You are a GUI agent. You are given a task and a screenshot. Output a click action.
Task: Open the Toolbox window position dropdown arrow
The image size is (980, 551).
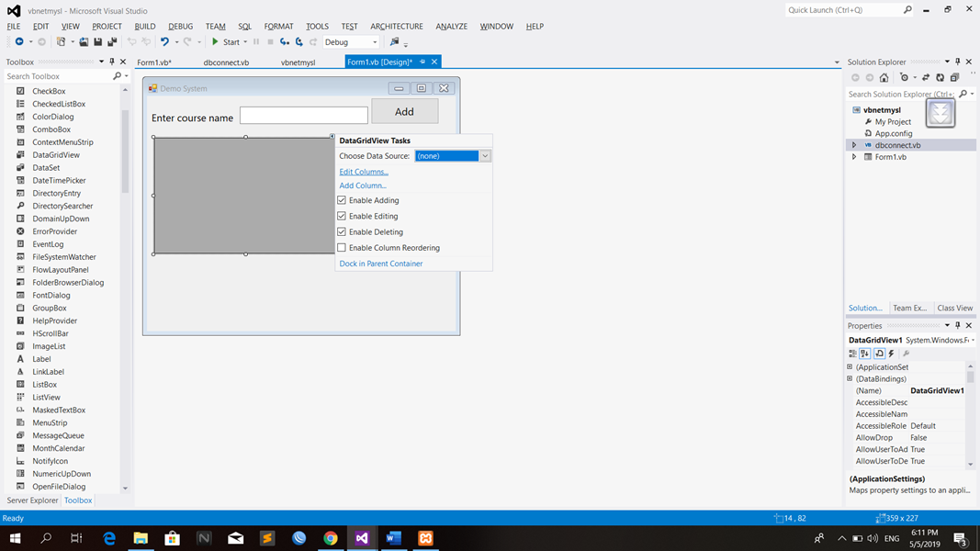(x=101, y=62)
